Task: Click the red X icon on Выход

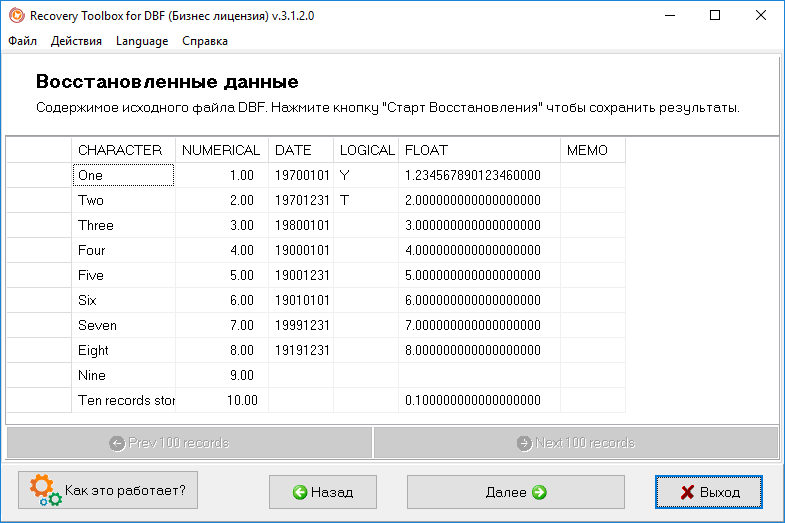Action: point(687,492)
